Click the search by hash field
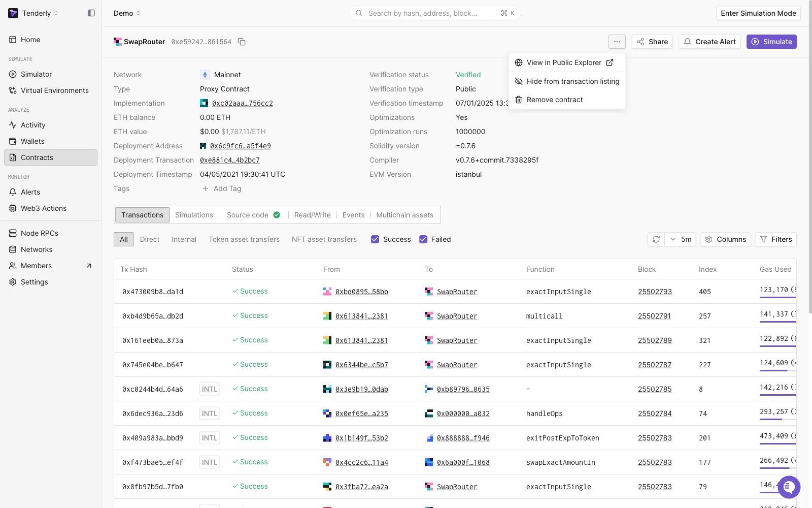 click(434, 13)
